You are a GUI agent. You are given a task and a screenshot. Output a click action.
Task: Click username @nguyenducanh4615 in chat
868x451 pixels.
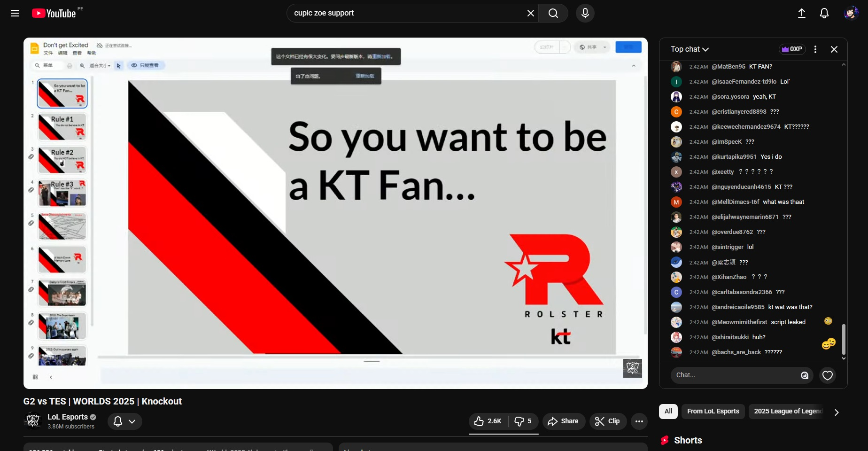coord(741,187)
